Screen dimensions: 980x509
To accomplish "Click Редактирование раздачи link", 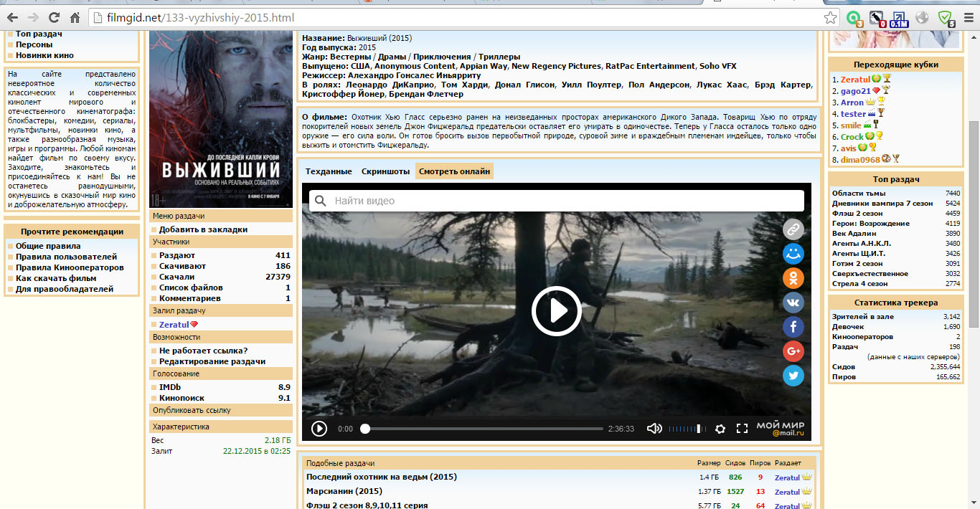I will point(212,361).
